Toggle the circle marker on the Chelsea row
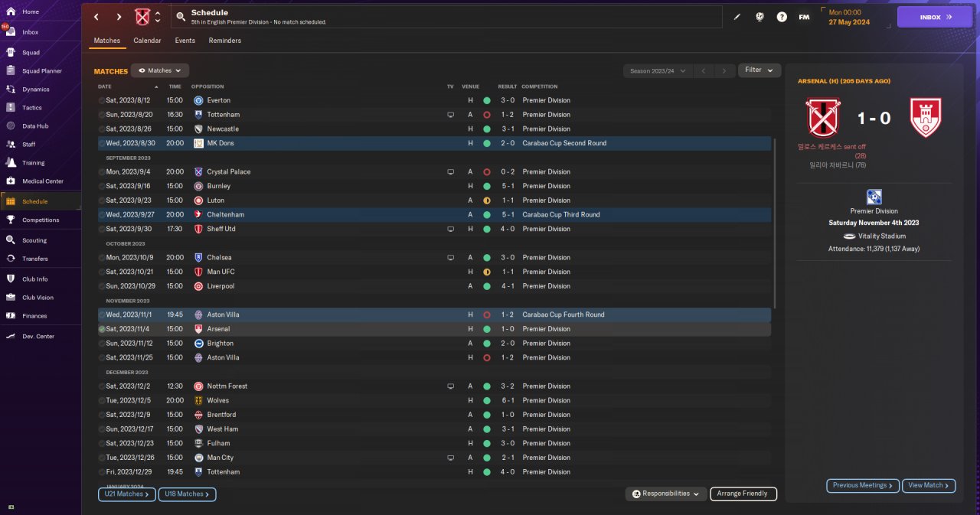Screen dimensions: 980x515 tap(102, 258)
